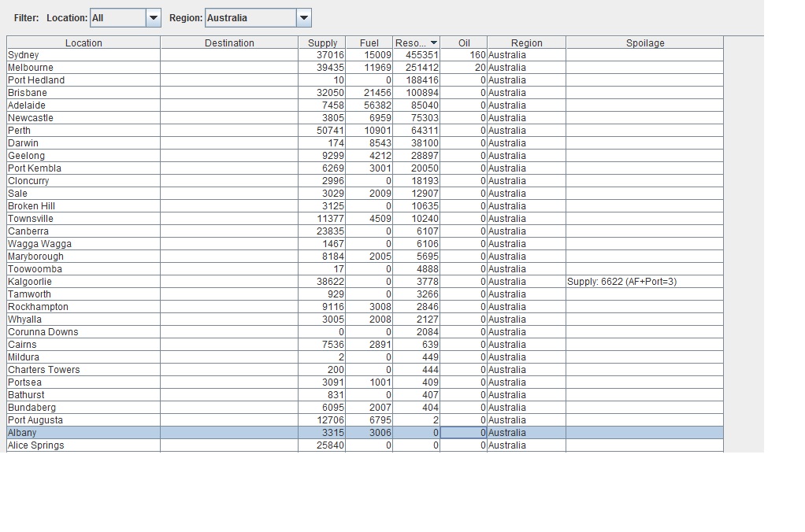
Task: Click Canberra's supply value 23835
Action: [x=330, y=231]
